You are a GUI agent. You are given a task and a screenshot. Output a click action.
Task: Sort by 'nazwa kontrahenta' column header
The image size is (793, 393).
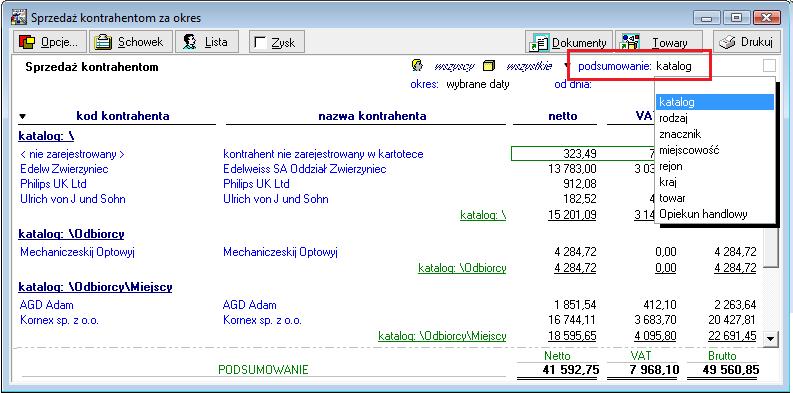[372, 116]
